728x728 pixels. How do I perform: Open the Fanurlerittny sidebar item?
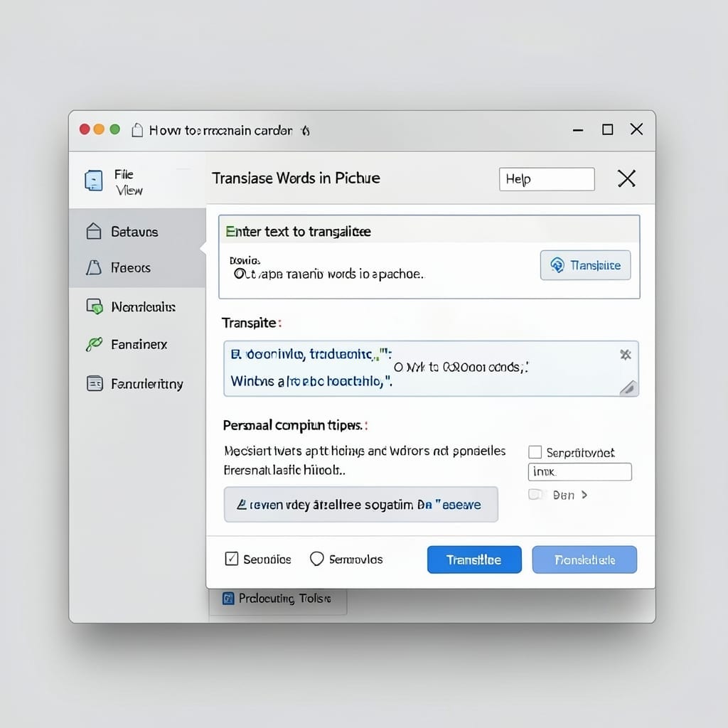click(137, 383)
